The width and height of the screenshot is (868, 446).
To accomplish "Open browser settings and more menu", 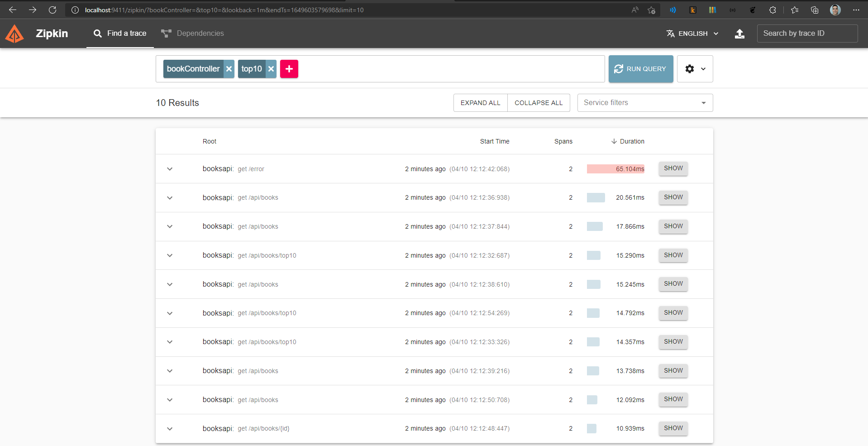I will [x=856, y=10].
